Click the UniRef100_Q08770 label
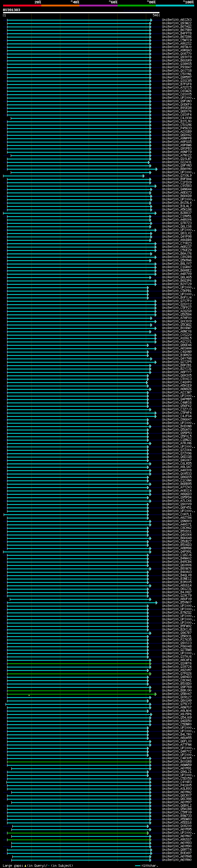This screenshot has width=197, height=868. (176, 54)
